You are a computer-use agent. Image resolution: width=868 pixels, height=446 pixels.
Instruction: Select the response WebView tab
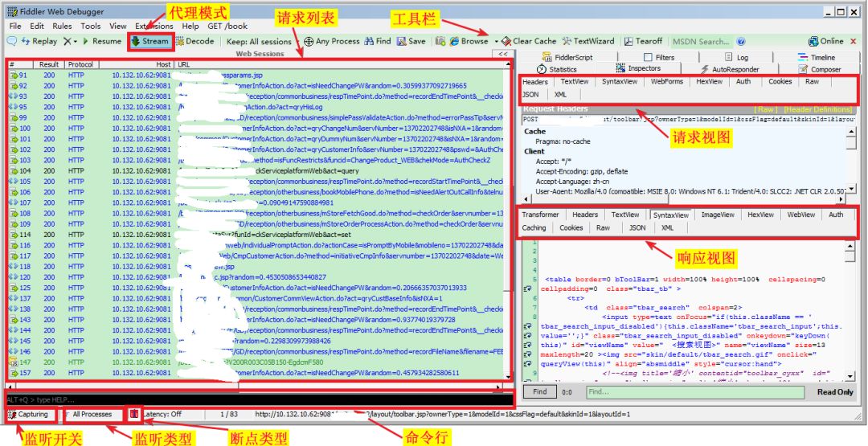click(801, 215)
